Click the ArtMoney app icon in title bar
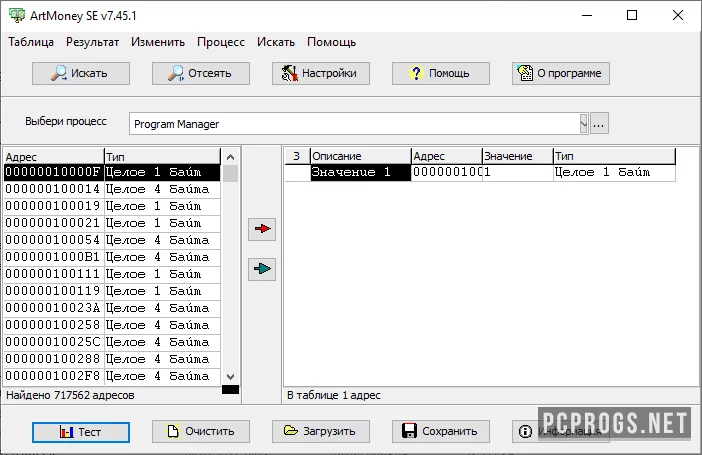The height and width of the screenshot is (455, 702). coord(17,15)
